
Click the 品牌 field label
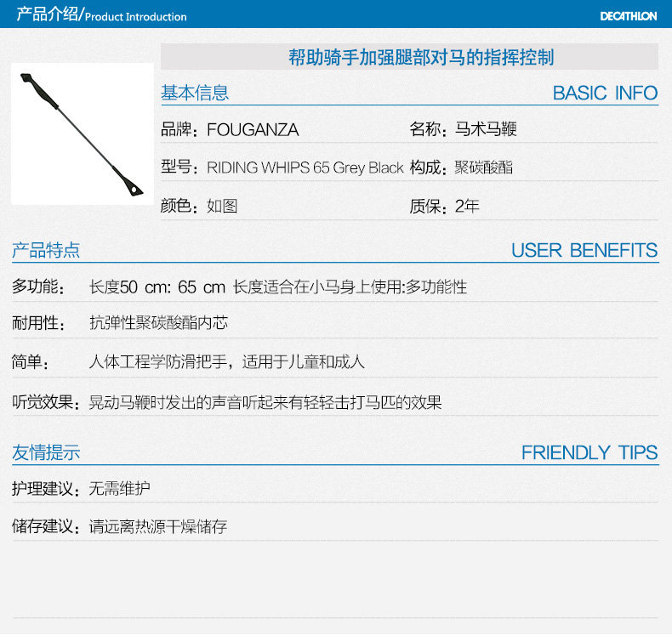coord(179,129)
